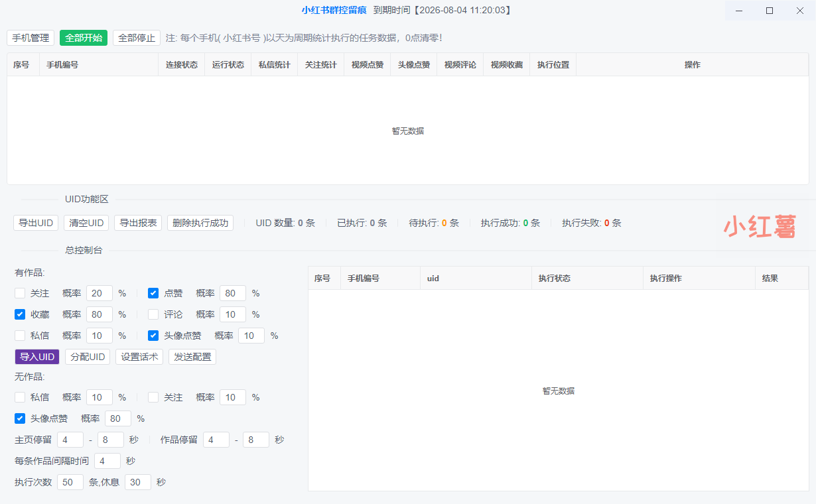
Task: Click 休息 seconds field showing 30
Action: point(138,482)
